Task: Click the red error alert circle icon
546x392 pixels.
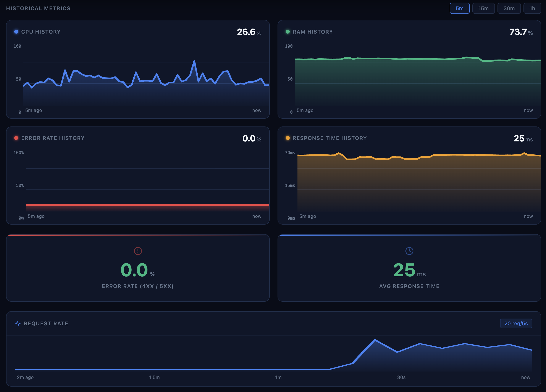Action: 138,251
